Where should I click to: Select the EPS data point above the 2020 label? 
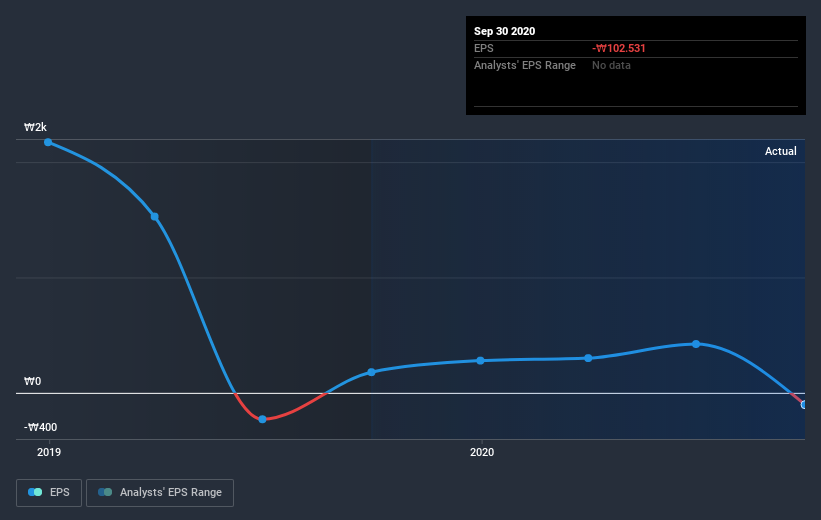(x=481, y=360)
